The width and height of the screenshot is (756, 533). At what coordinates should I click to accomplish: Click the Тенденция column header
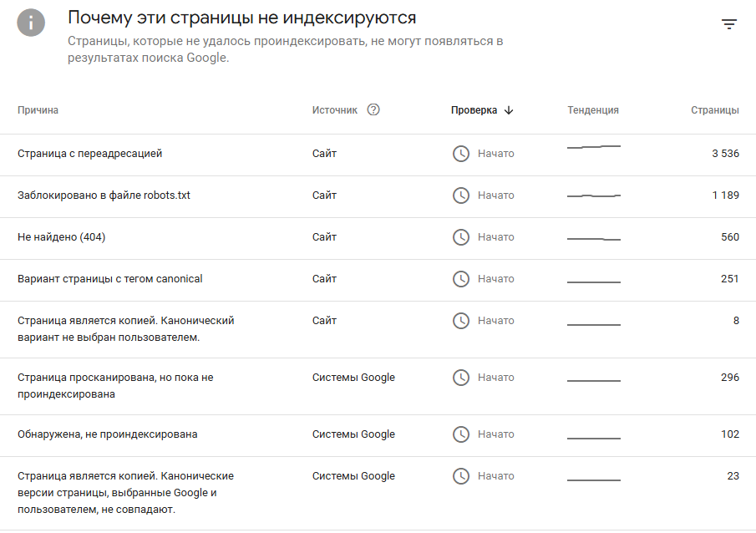[x=593, y=110]
